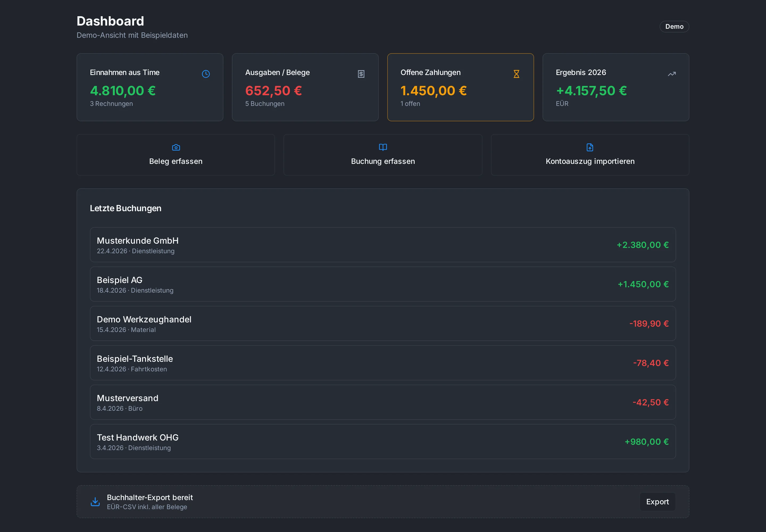Click the Dashboard title
The image size is (766, 532).
110,21
